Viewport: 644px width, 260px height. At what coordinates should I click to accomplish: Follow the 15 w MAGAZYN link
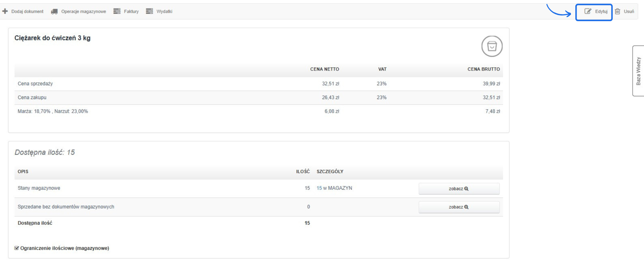(334, 188)
